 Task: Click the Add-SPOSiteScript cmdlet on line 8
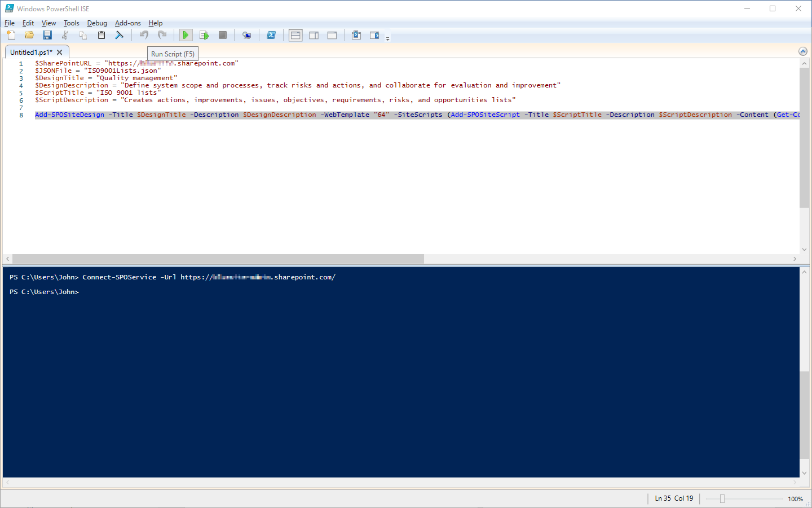486,115
